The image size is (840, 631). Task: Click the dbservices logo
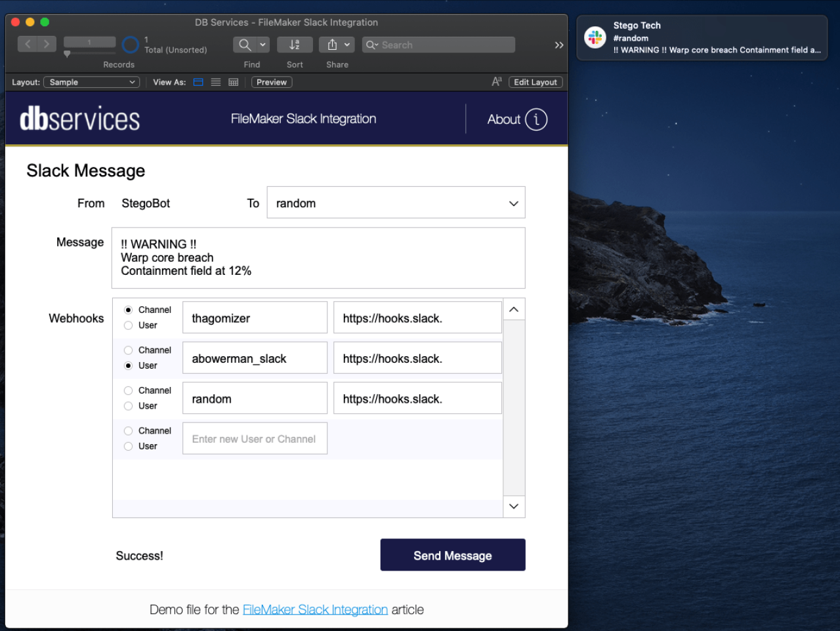[80, 119]
